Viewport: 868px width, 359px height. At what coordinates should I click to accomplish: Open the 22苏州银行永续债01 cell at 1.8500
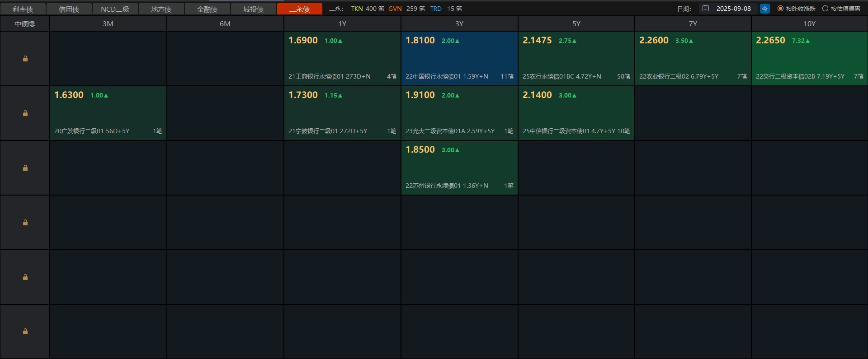[459, 168]
